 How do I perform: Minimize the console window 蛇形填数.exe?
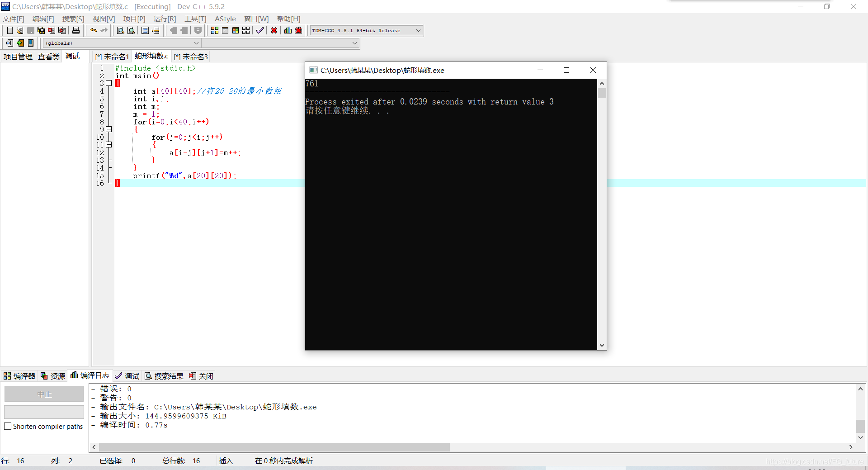[x=540, y=70]
